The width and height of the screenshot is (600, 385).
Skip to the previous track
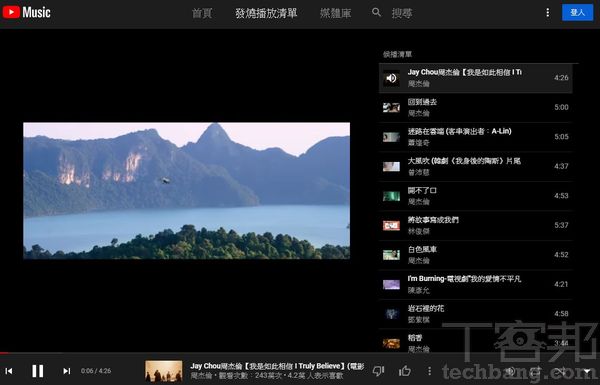9,371
